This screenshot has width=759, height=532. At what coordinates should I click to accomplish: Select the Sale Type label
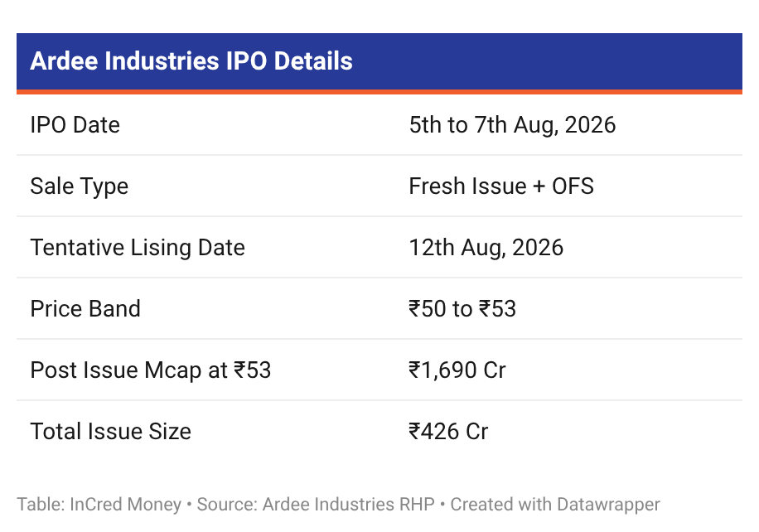(x=80, y=186)
